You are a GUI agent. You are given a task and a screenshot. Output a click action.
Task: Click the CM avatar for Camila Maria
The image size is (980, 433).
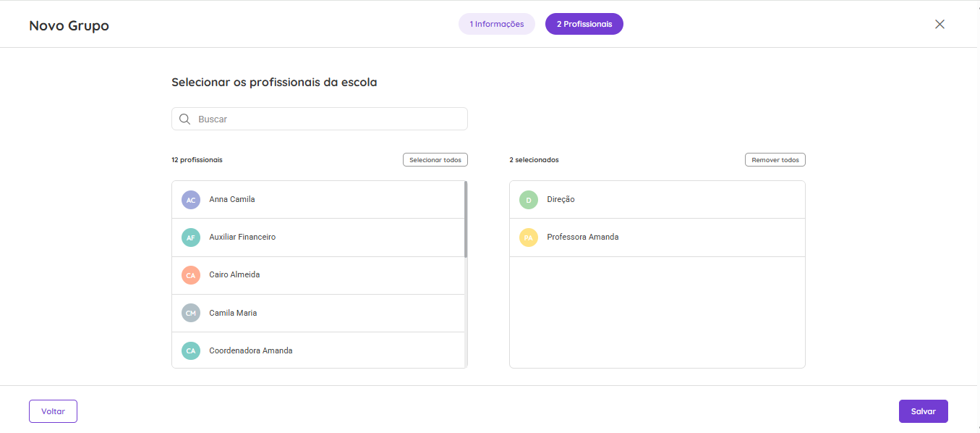click(191, 313)
